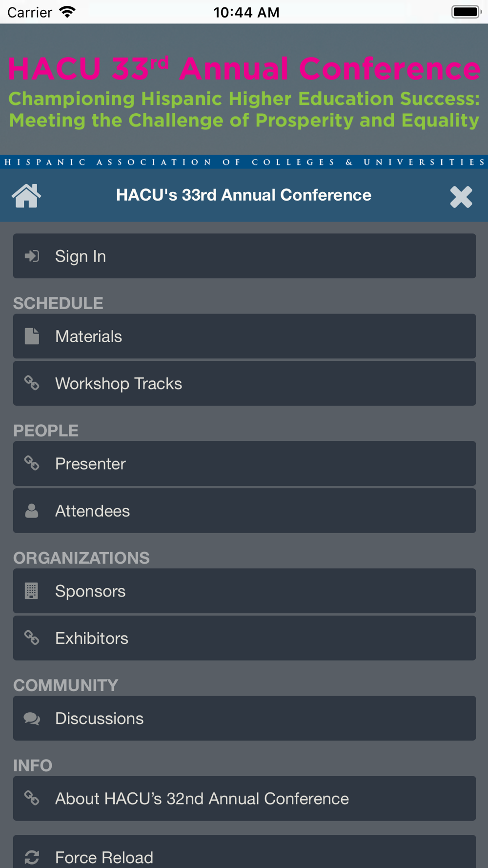This screenshot has width=488, height=868.
Task: Tap the Attendees person icon
Action: point(32,511)
